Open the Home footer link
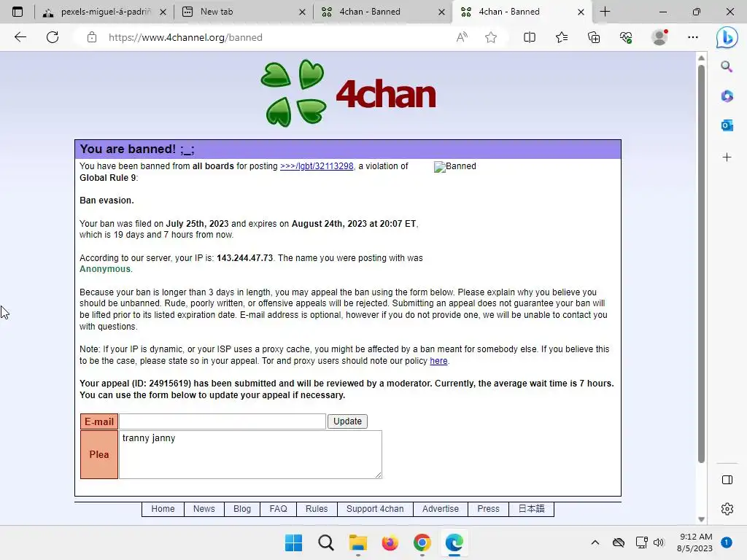This screenshot has width=747, height=560. pyautogui.click(x=163, y=509)
